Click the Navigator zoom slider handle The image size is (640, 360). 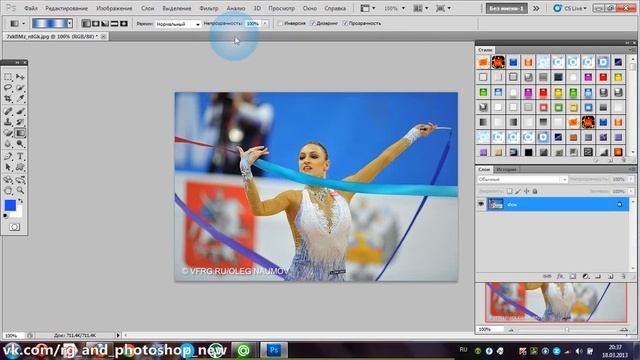click(x=567, y=329)
